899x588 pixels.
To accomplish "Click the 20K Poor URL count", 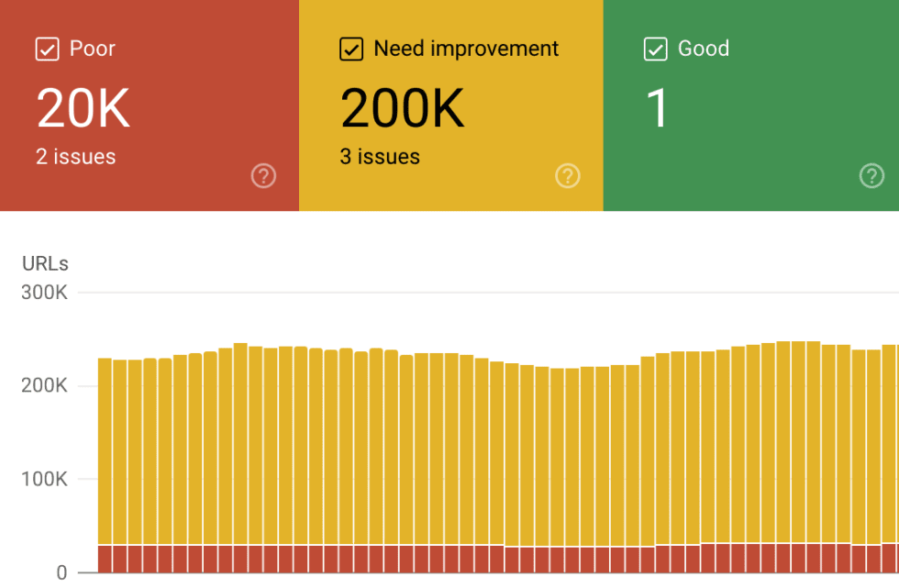I will click(83, 107).
